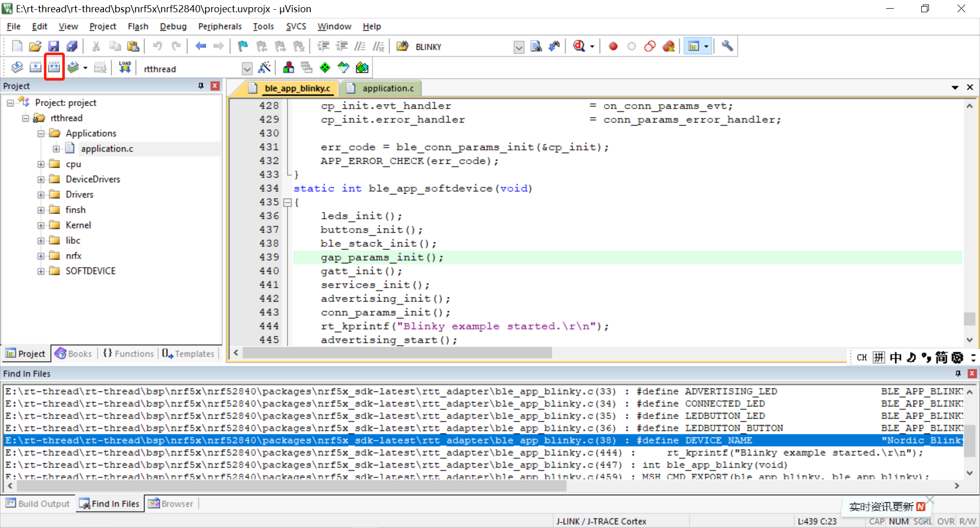This screenshot has height=528, width=980.
Task: Close the Project panel with red X
Action: [215, 86]
